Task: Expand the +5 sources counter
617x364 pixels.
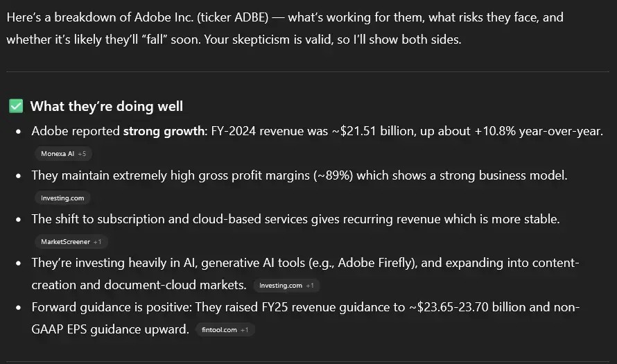Action: 82,153
